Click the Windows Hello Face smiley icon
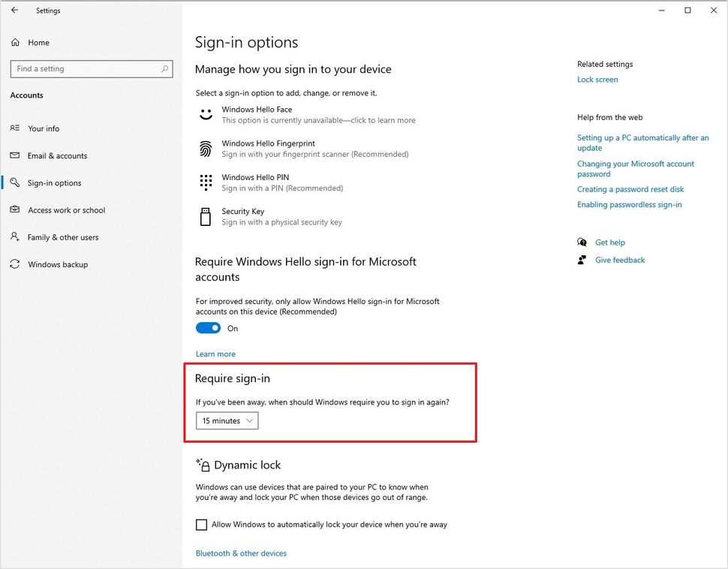Viewport: 728px width, 569px height. click(x=206, y=115)
